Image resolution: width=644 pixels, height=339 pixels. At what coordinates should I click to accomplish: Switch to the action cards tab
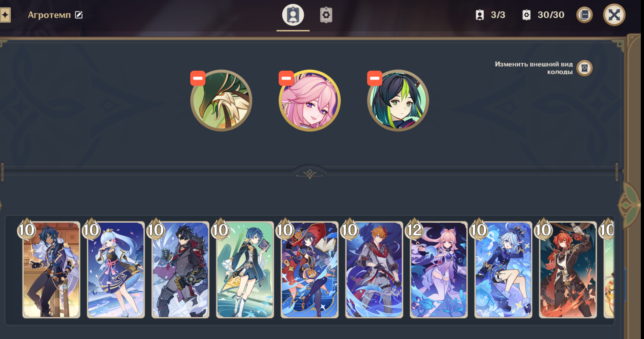coord(326,15)
